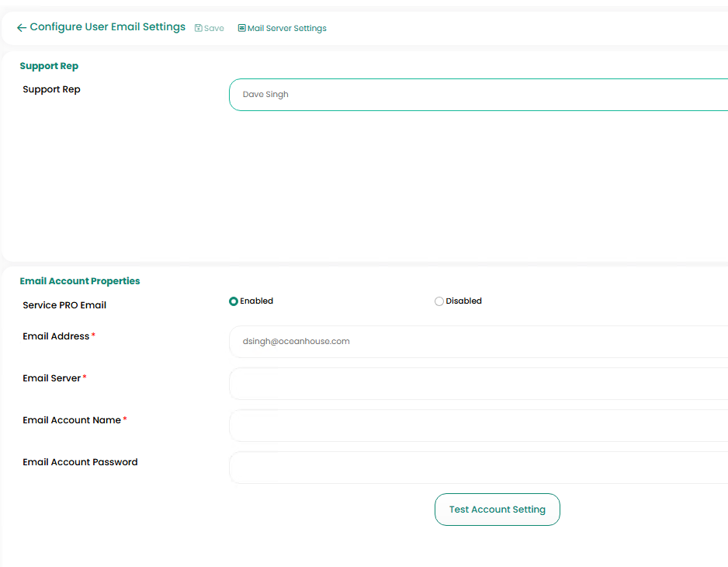
Task: Click the Email Account Properties heading
Action: [80, 281]
